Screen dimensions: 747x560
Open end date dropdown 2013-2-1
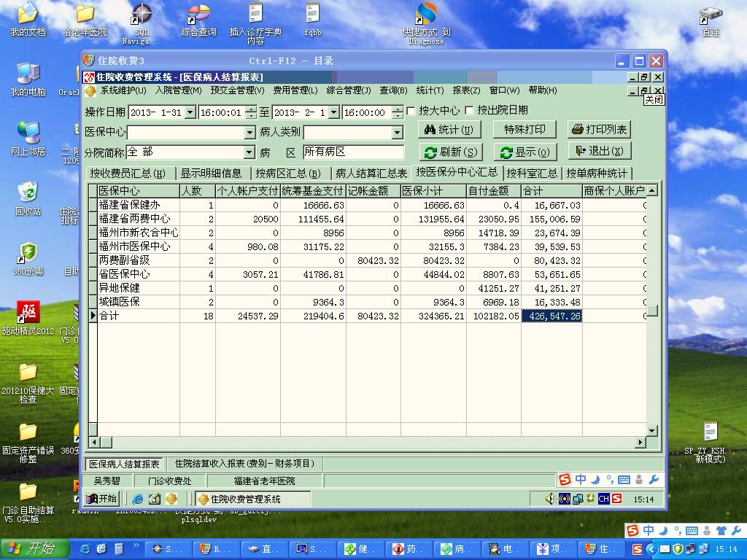point(334,112)
